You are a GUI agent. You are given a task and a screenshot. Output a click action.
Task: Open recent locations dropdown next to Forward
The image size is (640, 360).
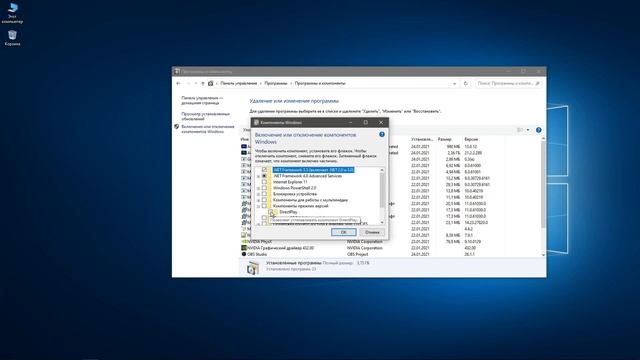point(196,83)
